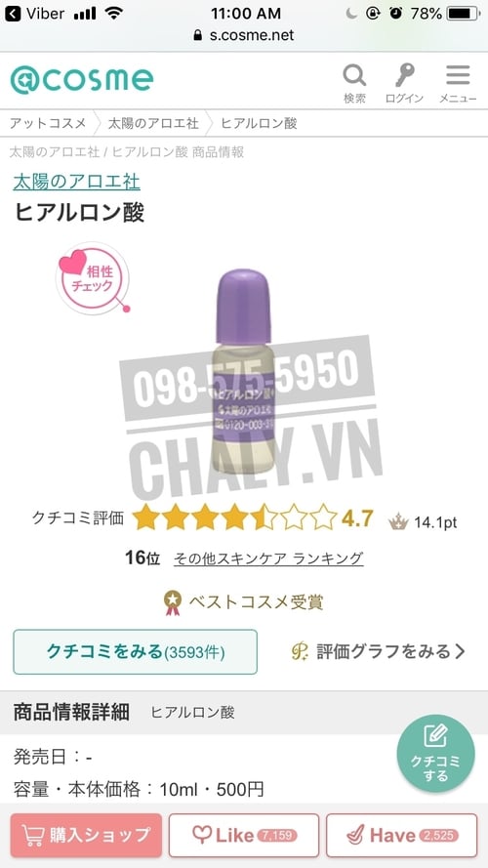Image resolution: width=488 pixels, height=868 pixels.
Task: Open 太陽のアロエ社 brand link
Action: (76, 182)
